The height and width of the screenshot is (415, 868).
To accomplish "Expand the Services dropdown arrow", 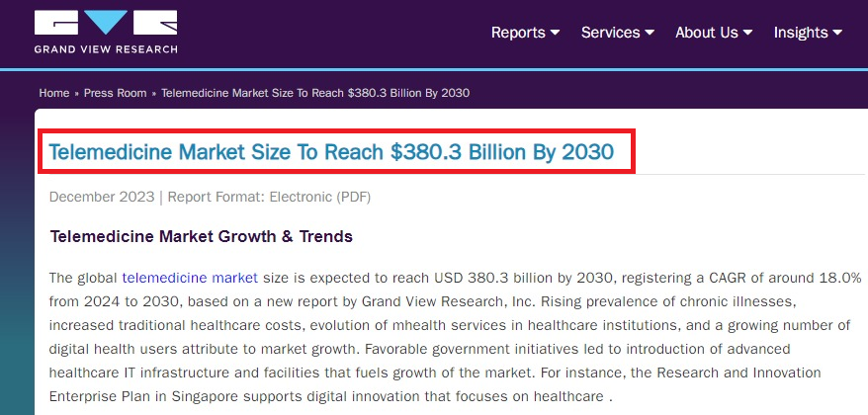I will tap(650, 33).
